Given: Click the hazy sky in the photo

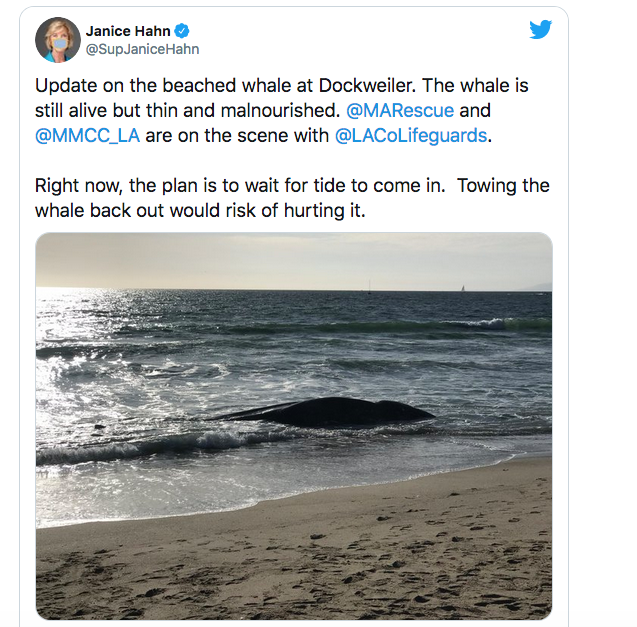Looking at the screenshot, I should tap(300, 258).
